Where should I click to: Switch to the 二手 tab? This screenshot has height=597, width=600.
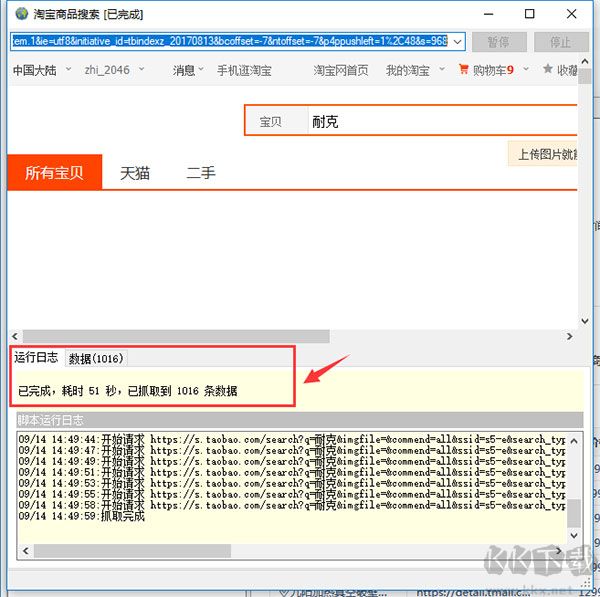[x=201, y=173]
